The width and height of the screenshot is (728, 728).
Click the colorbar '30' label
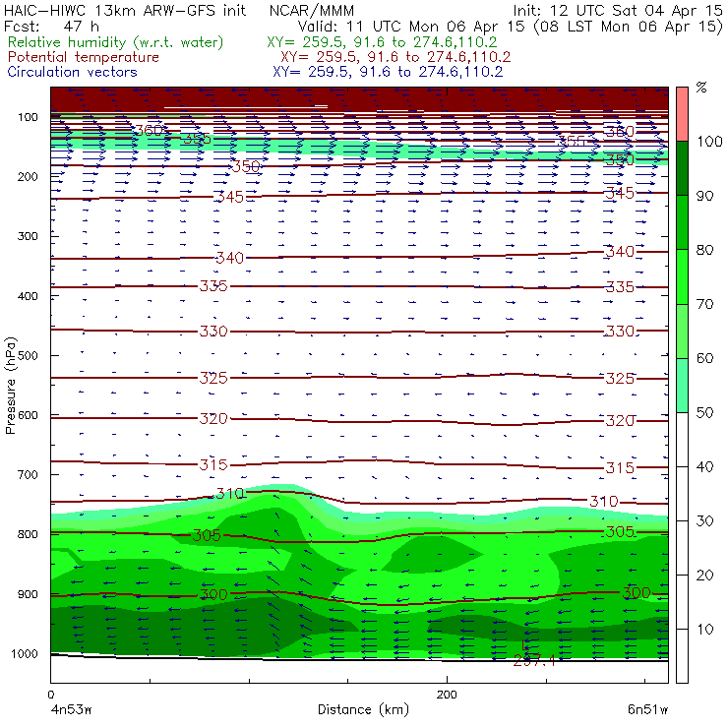click(704, 521)
